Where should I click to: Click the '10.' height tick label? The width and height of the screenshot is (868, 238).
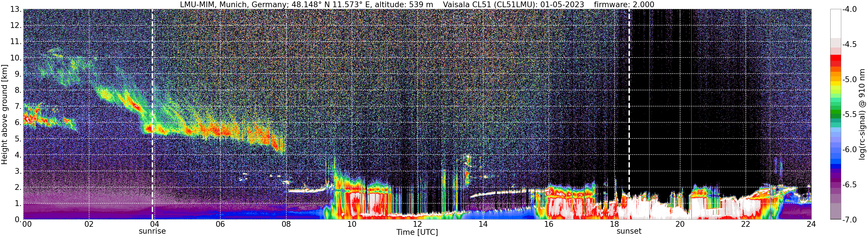(x=16, y=58)
